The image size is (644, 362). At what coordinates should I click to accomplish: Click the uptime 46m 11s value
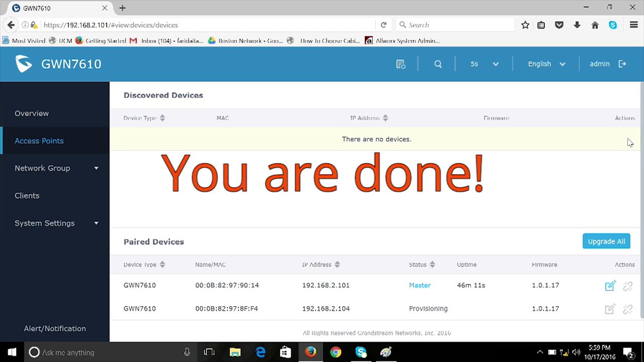click(x=471, y=286)
